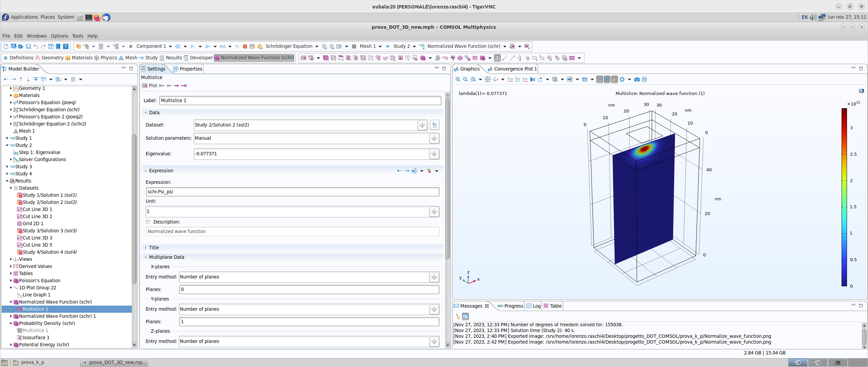This screenshot has height=367, width=868.
Task: Expand the Study 3 tree node
Action: click(x=7, y=167)
